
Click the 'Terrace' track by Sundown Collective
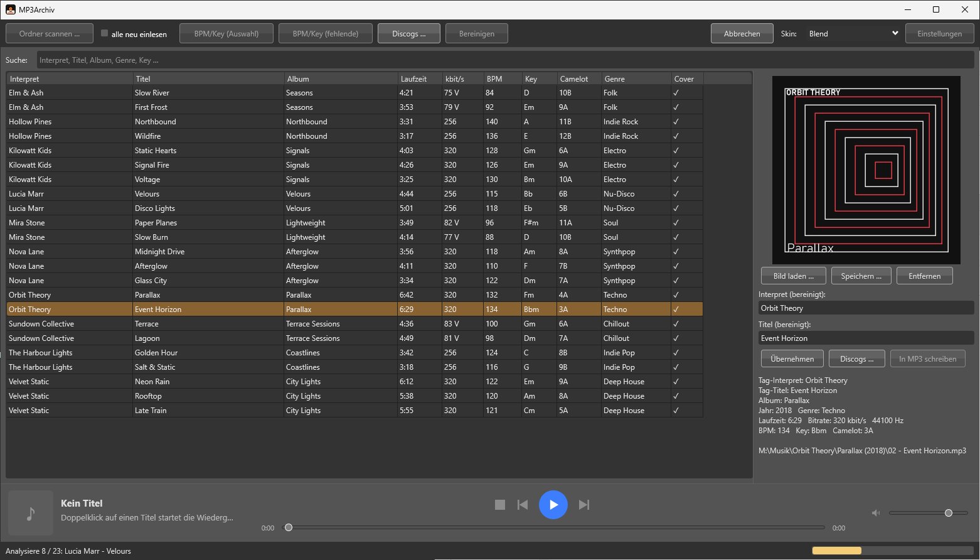click(x=354, y=324)
